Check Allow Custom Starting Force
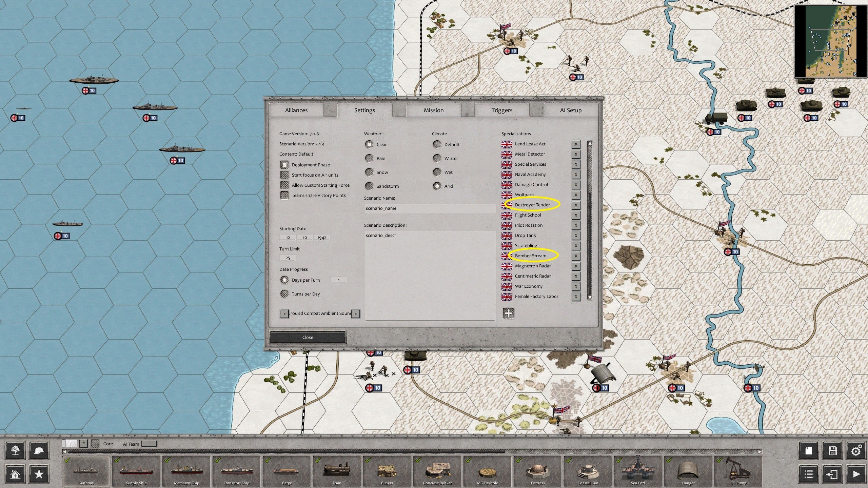The height and width of the screenshot is (488, 868). click(x=284, y=185)
